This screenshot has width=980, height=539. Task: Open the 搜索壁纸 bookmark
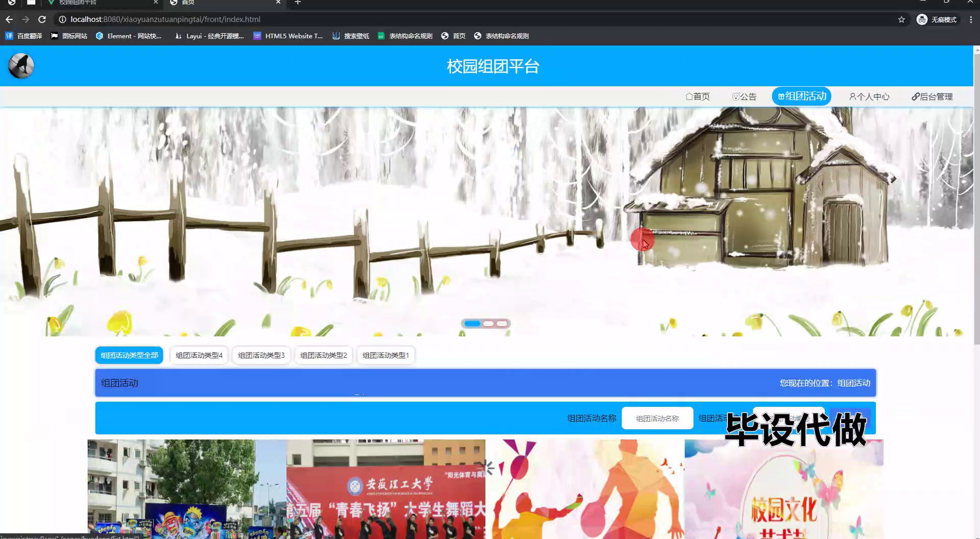[351, 36]
